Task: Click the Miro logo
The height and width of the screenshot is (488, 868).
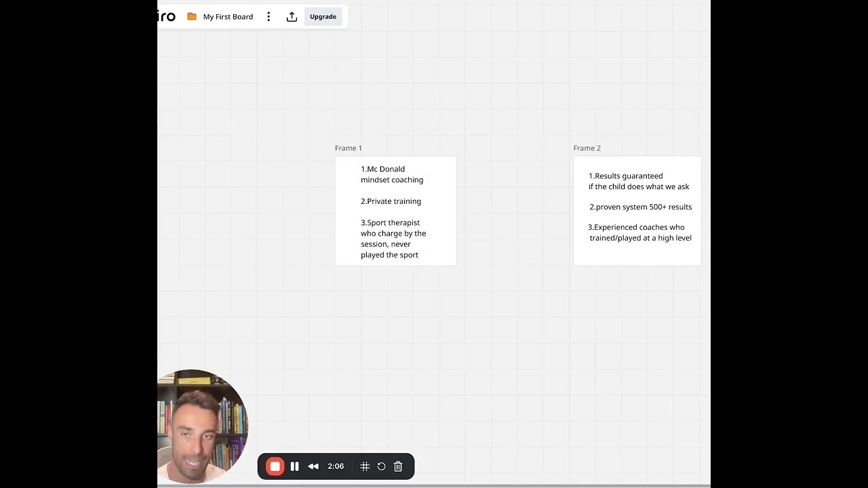Action: tap(167, 16)
